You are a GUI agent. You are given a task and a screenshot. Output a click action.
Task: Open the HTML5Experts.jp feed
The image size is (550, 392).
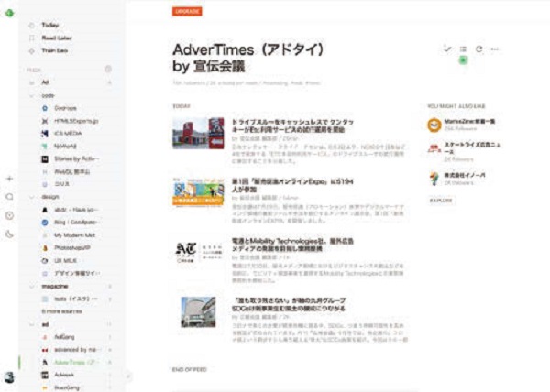[x=76, y=121]
